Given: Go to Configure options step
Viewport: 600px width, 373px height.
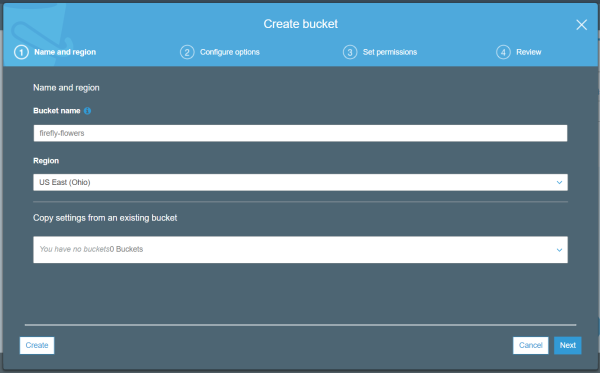Looking at the screenshot, I should (230, 52).
